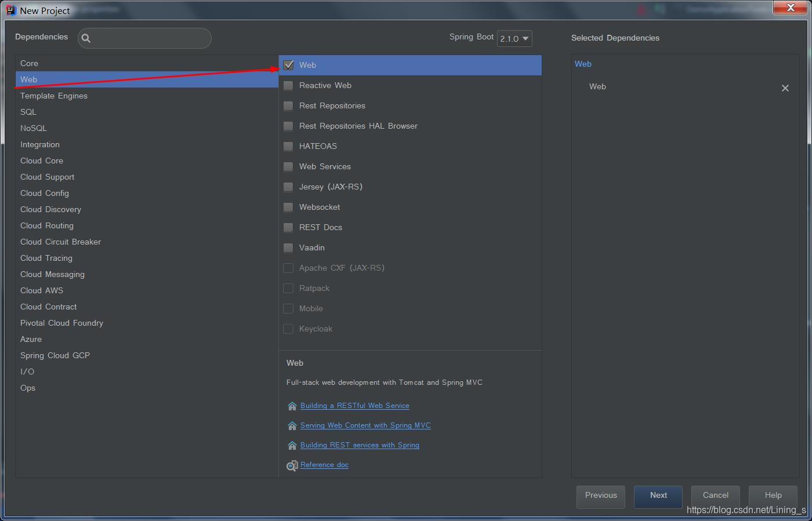Remove Web from Selected Dependencies with the X icon
This screenshot has width=812, height=521.
point(785,88)
